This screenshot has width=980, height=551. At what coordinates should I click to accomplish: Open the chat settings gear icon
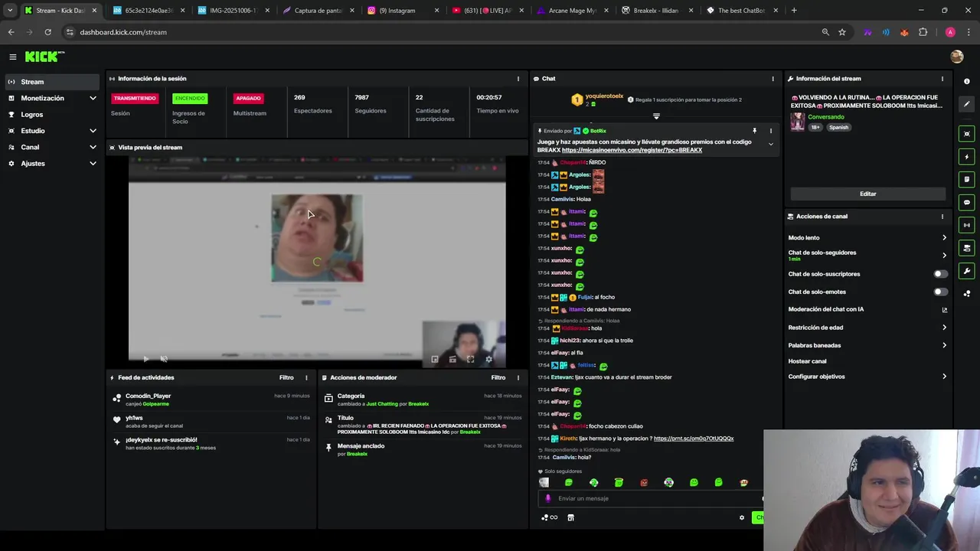(741, 518)
